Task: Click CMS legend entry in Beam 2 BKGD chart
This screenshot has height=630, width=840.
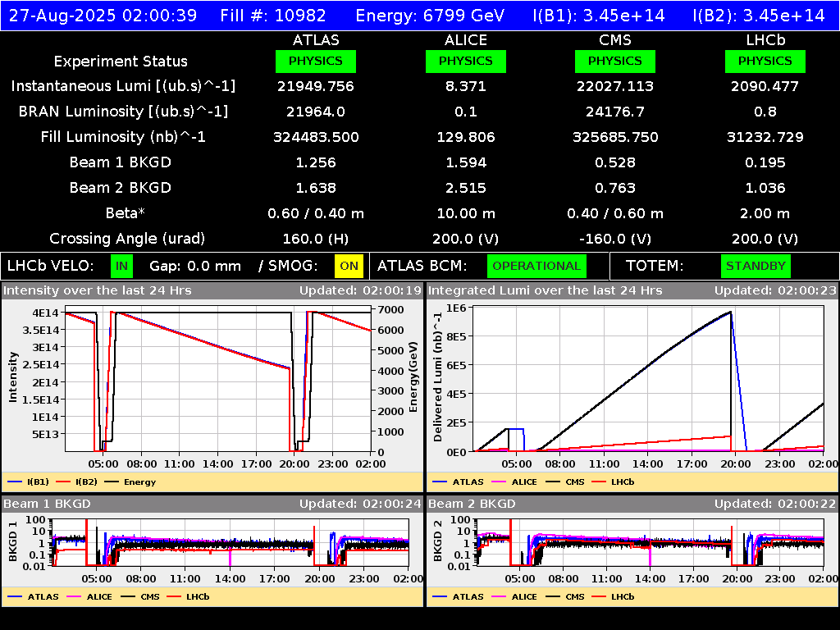Action: point(565,596)
